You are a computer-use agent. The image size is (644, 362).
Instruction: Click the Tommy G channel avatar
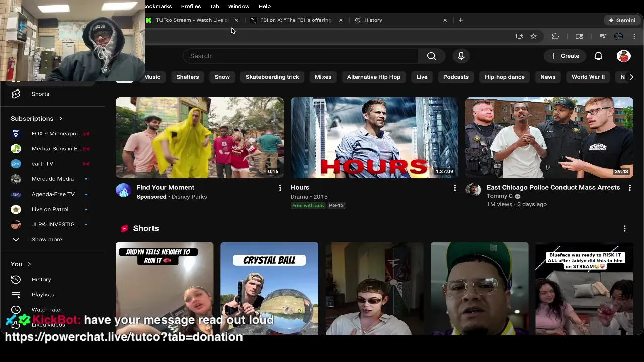pyautogui.click(x=473, y=190)
